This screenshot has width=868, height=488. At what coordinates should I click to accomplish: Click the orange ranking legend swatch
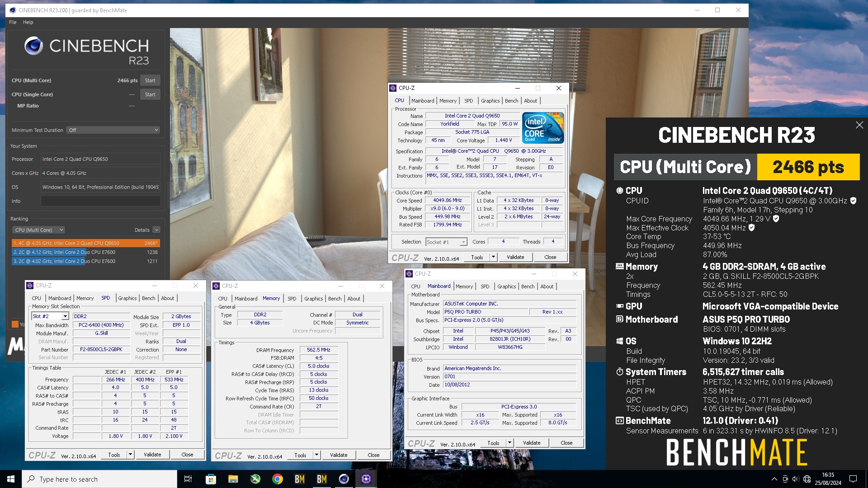[x=15, y=324]
